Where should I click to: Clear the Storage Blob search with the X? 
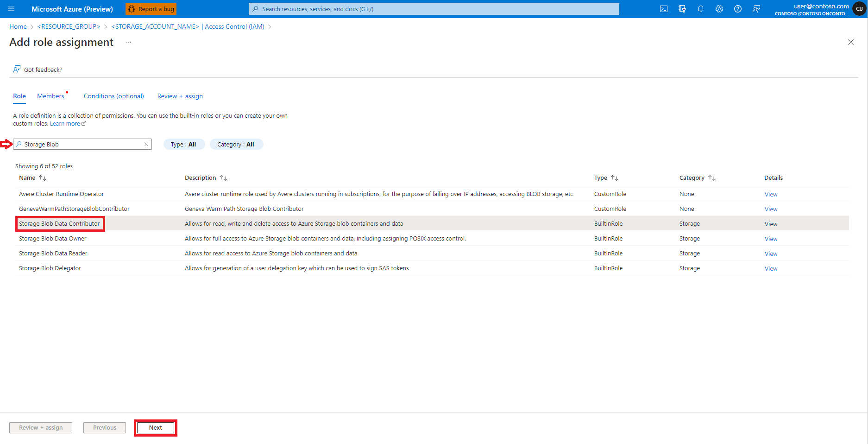coord(146,144)
